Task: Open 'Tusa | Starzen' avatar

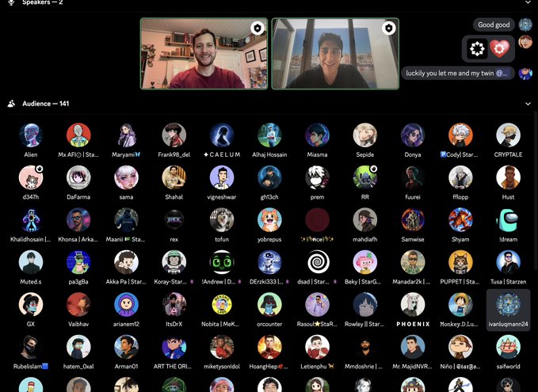Action: [508, 262]
